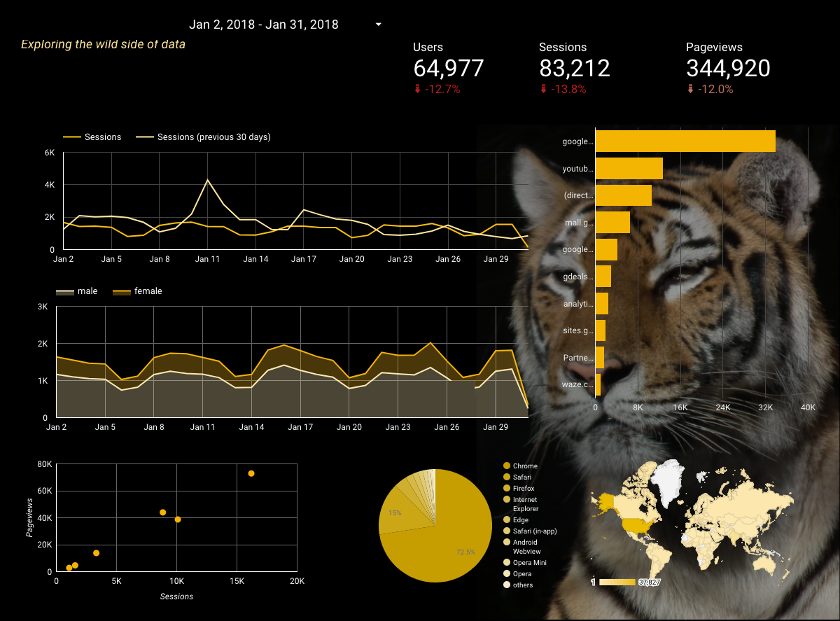The width and height of the screenshot is (840, 621).
Task: Click the scatter point near 14K pageviews
Action: (x=96, y=553)
